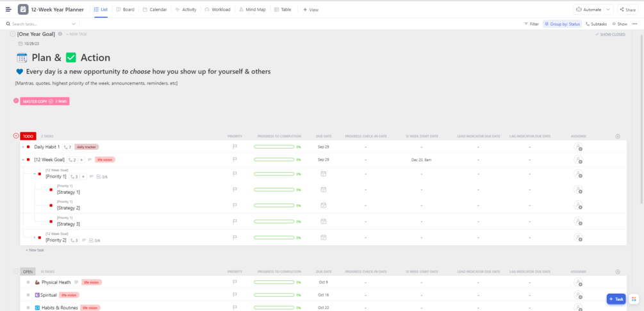Viewport: 644px width, 311px height.
Task: Open the three-dot more options menu
Action: tap(635, 24)
